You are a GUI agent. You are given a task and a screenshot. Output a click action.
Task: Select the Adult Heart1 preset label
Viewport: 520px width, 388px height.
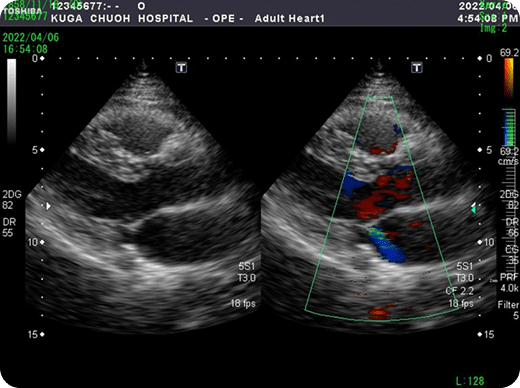(x=289, y=18)
